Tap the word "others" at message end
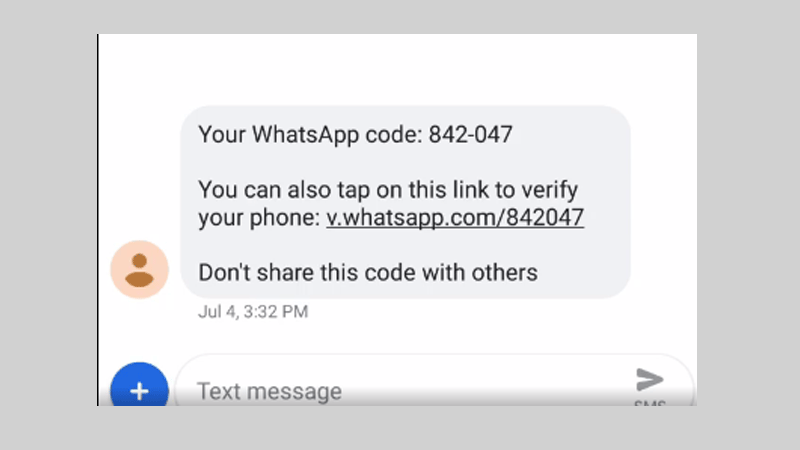The width and height of the screenshot is (800, 450). tap(505, 272)
